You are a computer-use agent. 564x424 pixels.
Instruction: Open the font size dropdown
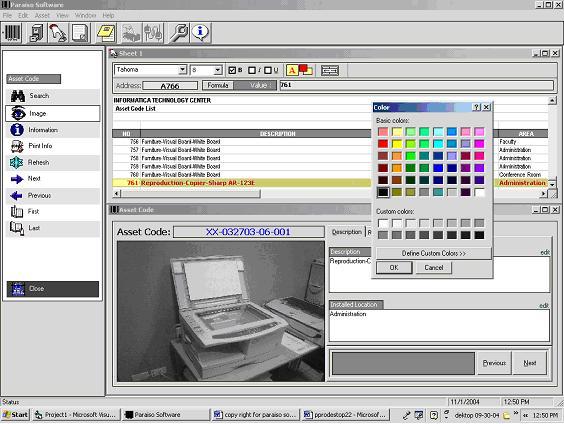[x=218, y=70]
